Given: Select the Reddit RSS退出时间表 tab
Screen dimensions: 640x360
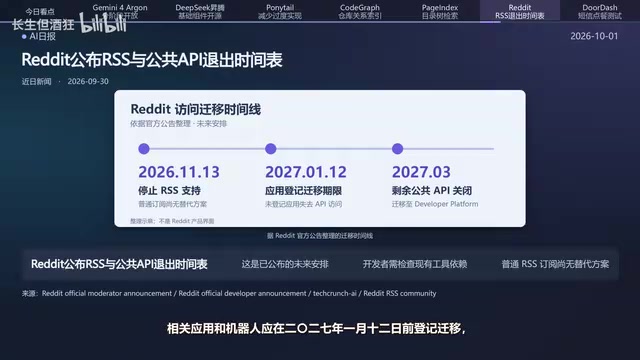Looking at the screenshot, I should click(520, 11).
